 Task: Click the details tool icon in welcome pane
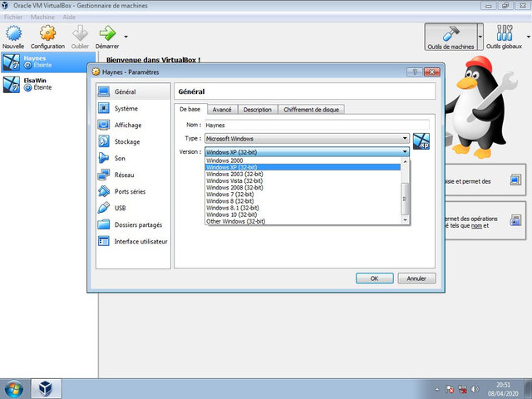515,180
